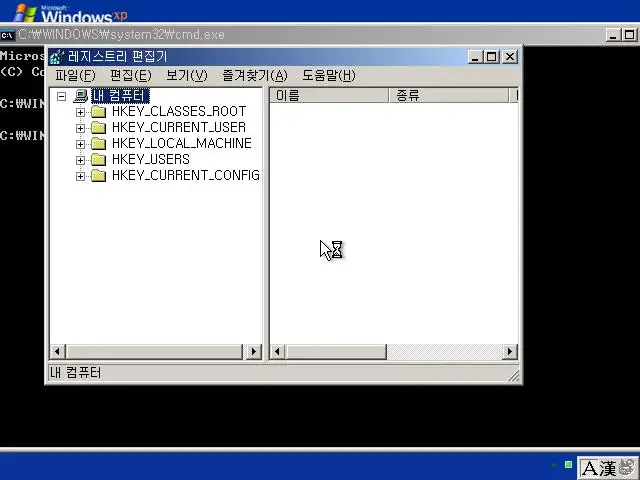Click the HKEY_CURRENT_CONFIG folder icon
640x480 pixels.
(98, 176)
